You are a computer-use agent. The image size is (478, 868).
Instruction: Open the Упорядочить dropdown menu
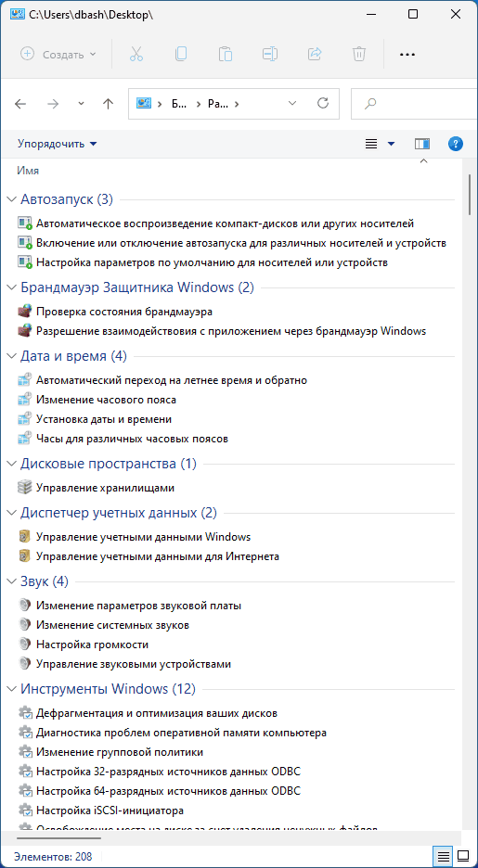57,144
